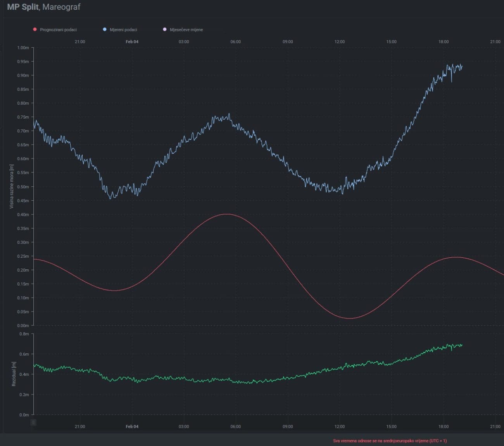The width and height of the screenshot is (504, 446).
Task: Select the Feb 04 label on bottom axis
Action: (x=132, y=427)
